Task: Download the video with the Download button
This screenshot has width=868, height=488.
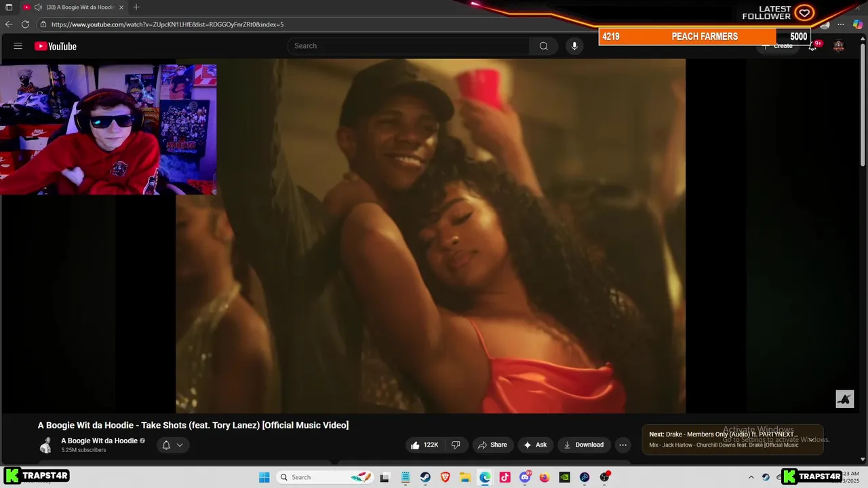Action: pos(583,445)
